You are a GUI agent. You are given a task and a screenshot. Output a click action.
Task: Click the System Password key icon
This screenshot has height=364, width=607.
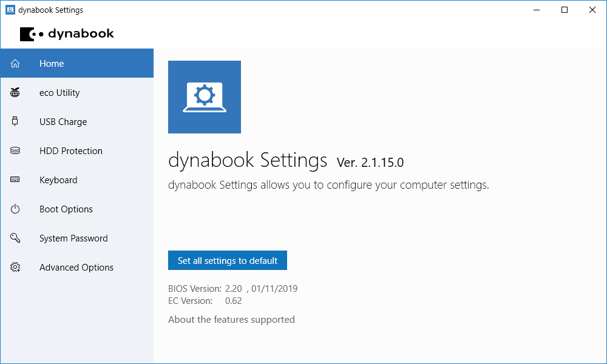[15, 238]
